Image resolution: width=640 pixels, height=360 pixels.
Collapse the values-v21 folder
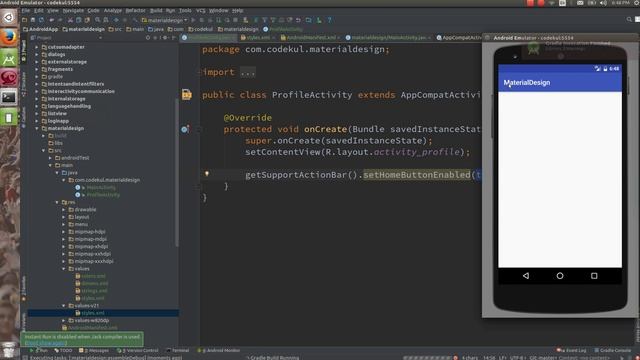tap(64, 305)
